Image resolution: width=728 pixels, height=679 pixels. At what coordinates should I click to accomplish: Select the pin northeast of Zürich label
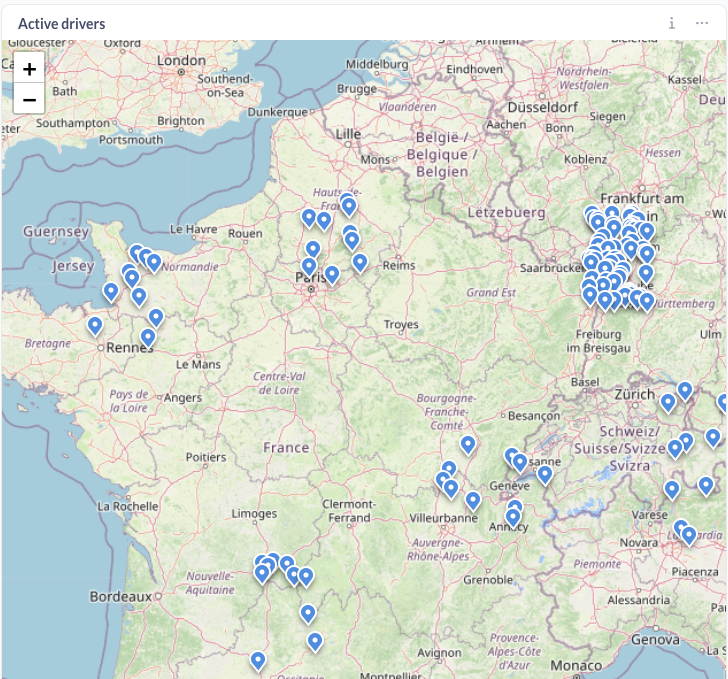click(x=685, y=390)
